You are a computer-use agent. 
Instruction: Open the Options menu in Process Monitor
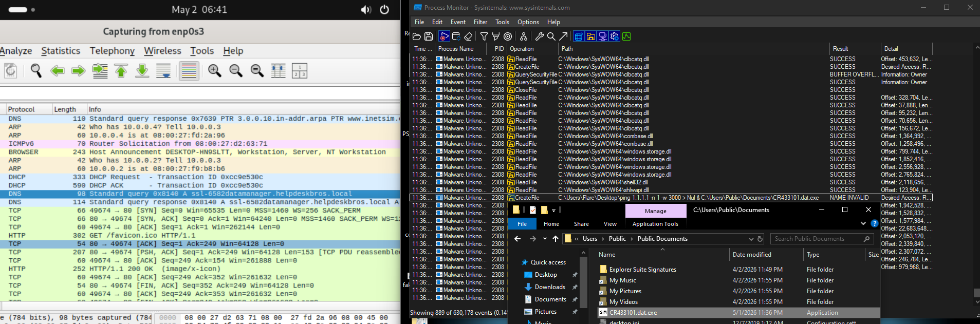(x=528, y=22)
